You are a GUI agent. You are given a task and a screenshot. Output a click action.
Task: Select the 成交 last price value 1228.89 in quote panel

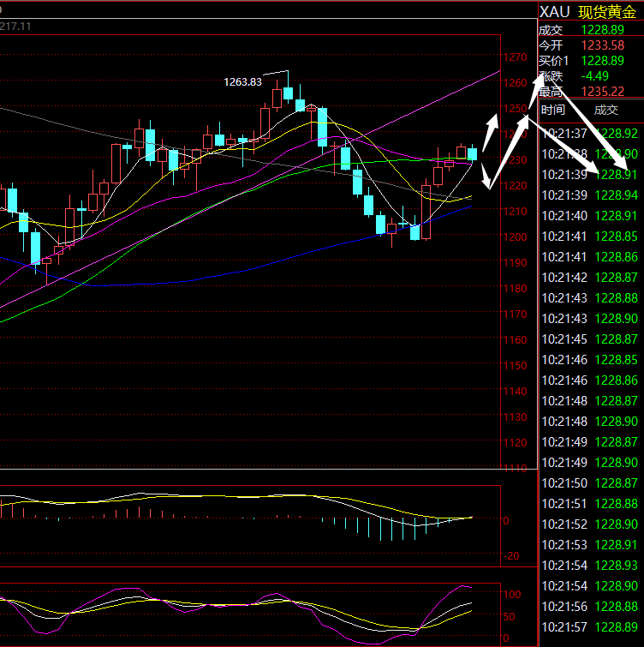tap(602, 30)
